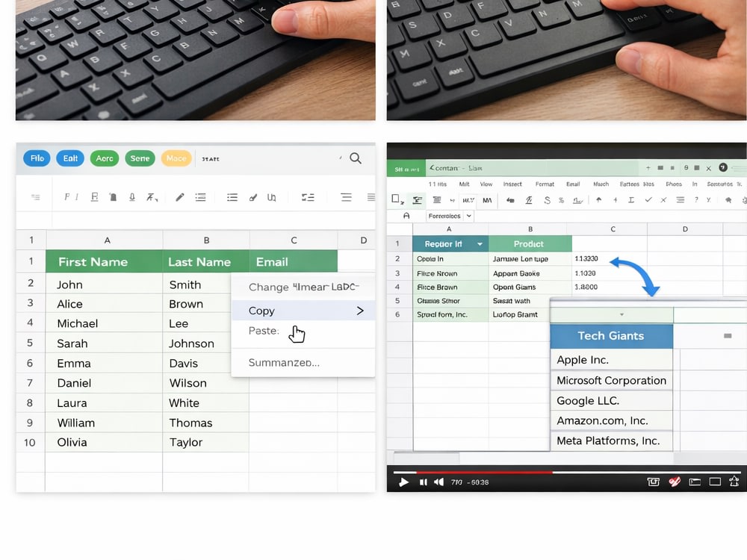Screen dimensions: 747x560
Task: Click the First Name header cell
Action: tap(105, 261)
